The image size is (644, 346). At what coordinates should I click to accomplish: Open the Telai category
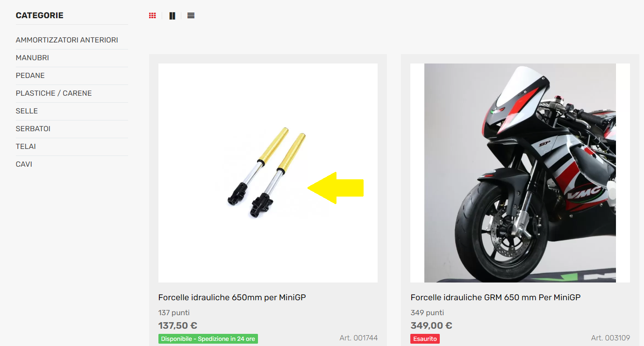pyautogui.click(x=26, y=147)
